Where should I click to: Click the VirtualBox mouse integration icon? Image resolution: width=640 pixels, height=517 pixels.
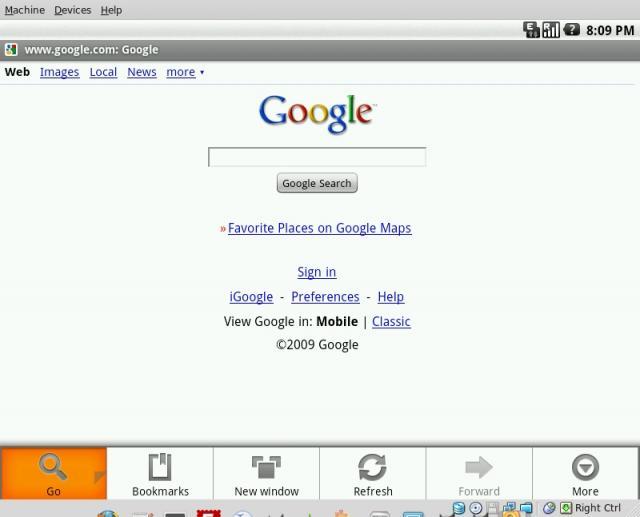click(549, 508)
